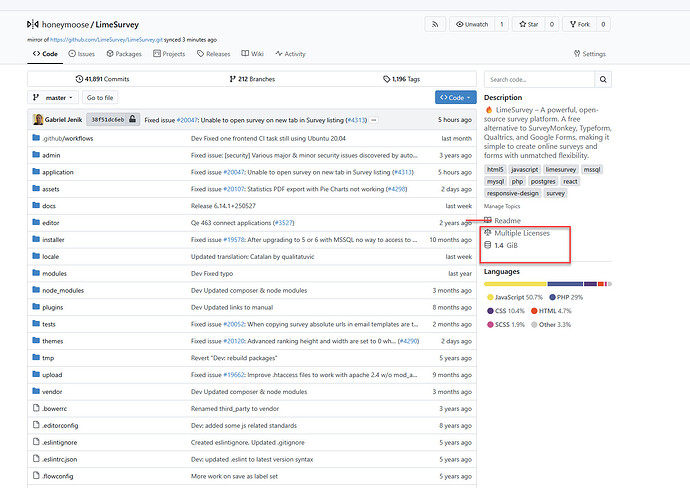This screenshot has width=690, height=488.
Task: Open the .eslintignore file
Action: click(x=59, y=443)
